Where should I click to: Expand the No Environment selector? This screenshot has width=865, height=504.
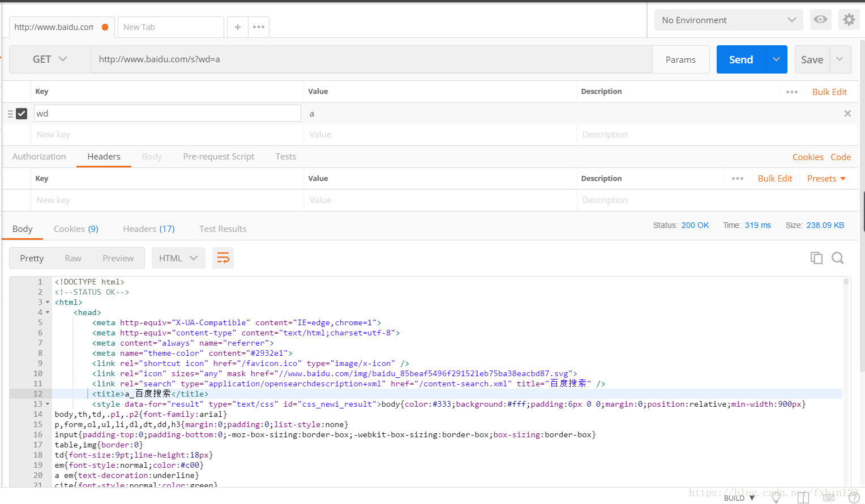(x=728, y=20)
